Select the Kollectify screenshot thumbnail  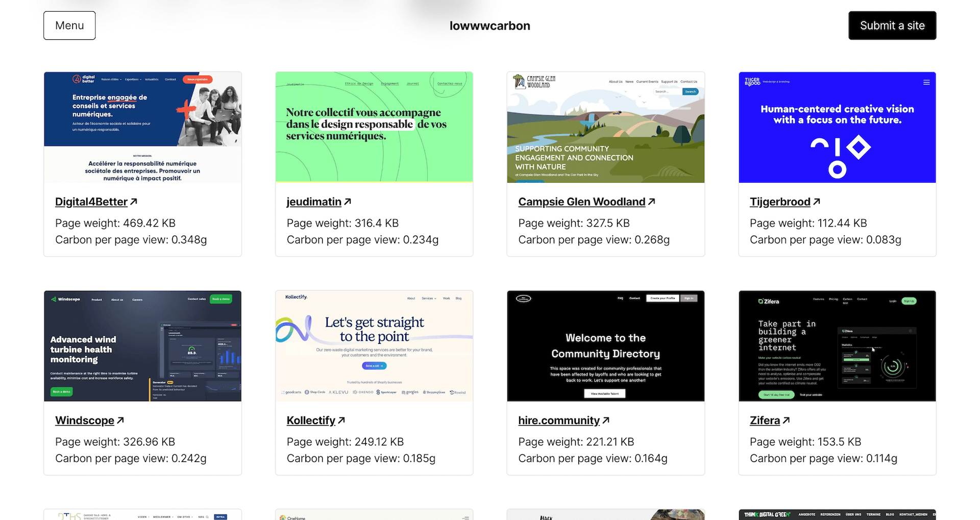coord(374,346)
